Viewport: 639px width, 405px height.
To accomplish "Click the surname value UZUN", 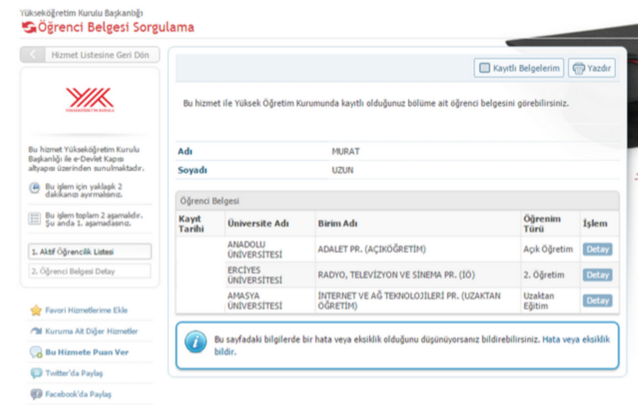I will 342,170.
